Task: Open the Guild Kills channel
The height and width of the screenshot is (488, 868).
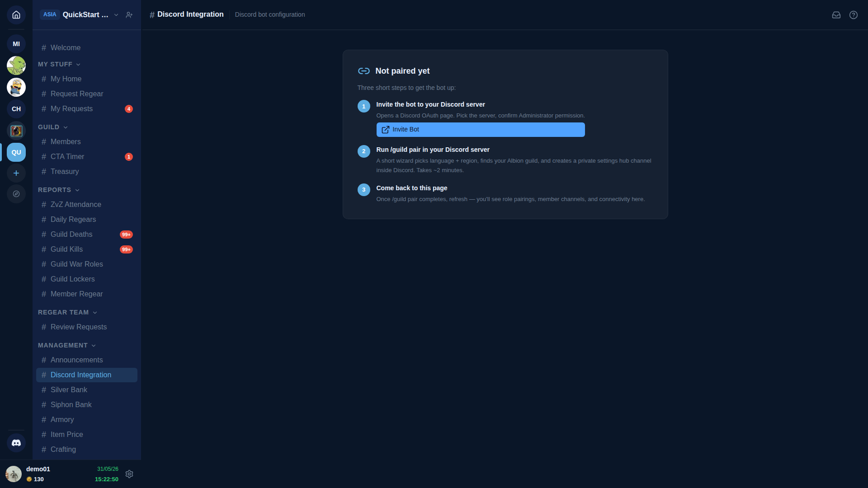Action: pyautogui.click(x=87, y=249)
